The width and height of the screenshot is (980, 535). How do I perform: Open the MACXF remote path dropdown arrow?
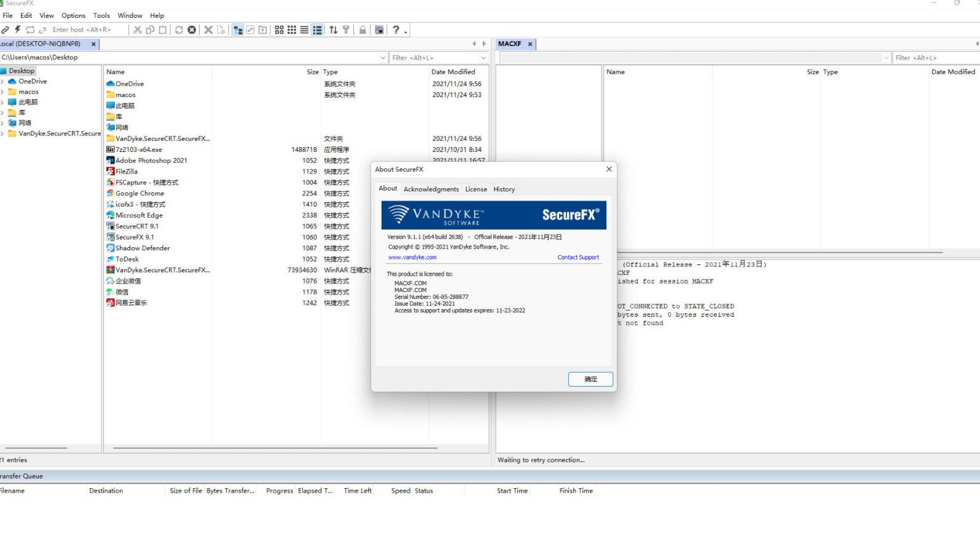pyautogui.click(x=886, y=58)
